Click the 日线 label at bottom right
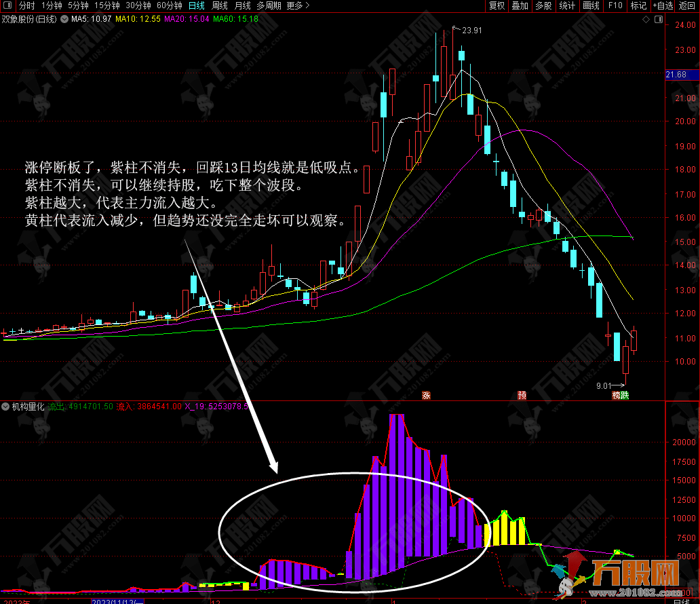This screenshot has height=604, width=700. (x=681, y=601)
